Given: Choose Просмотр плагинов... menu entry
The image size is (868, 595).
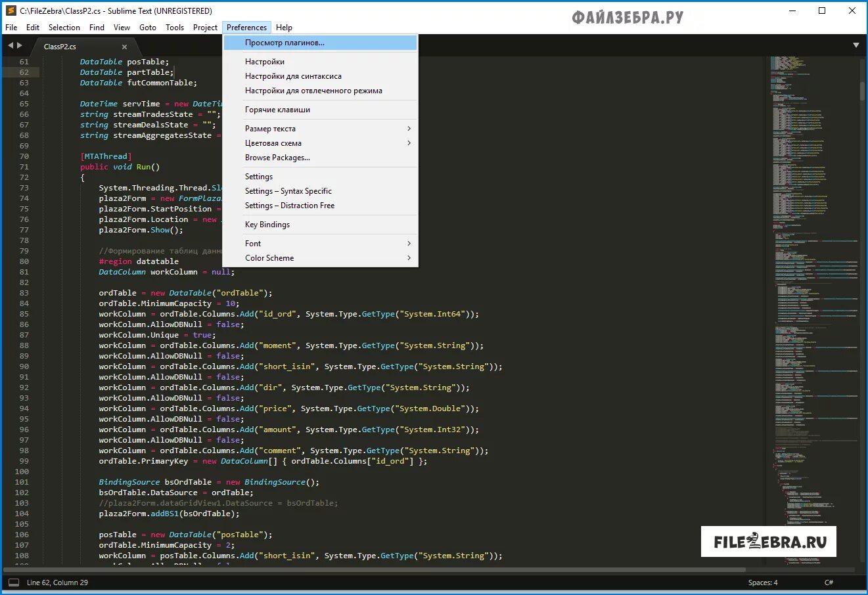Looking at the screenshot, I should coord(320,43).
